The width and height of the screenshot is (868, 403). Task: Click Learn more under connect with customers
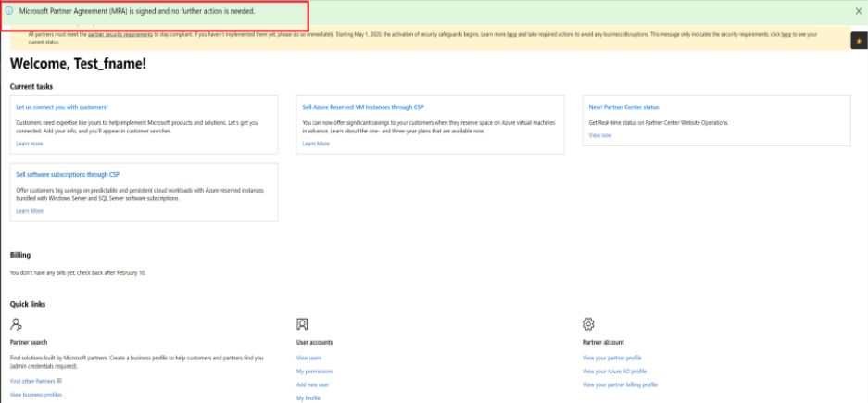pos(30,144)
